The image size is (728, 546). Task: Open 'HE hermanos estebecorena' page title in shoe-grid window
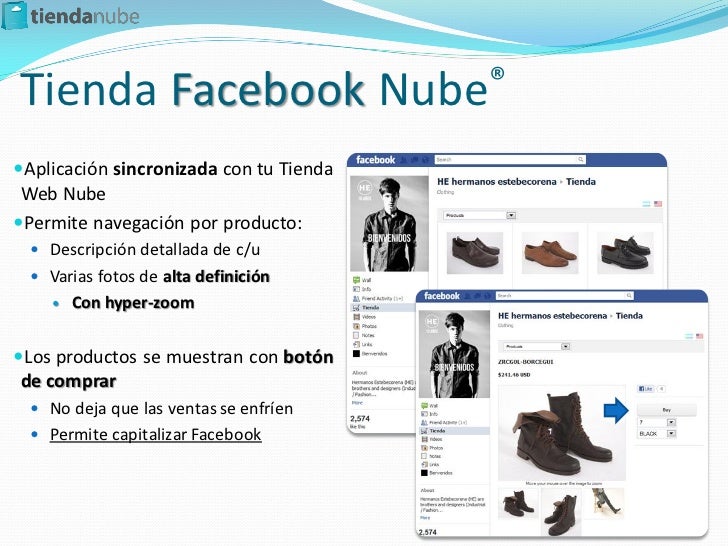point(496,182)
